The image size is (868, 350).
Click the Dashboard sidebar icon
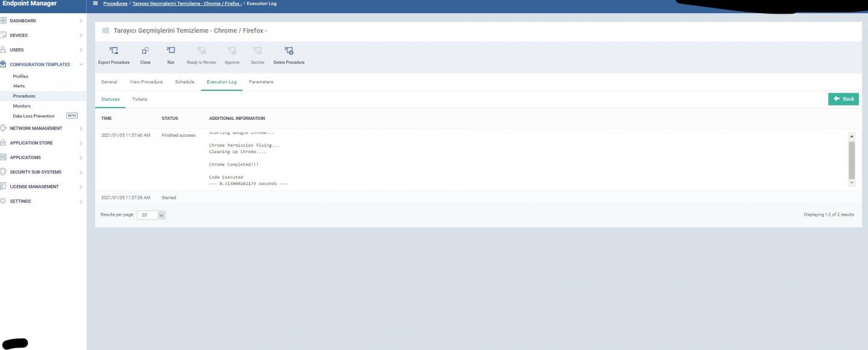(4, 21)
